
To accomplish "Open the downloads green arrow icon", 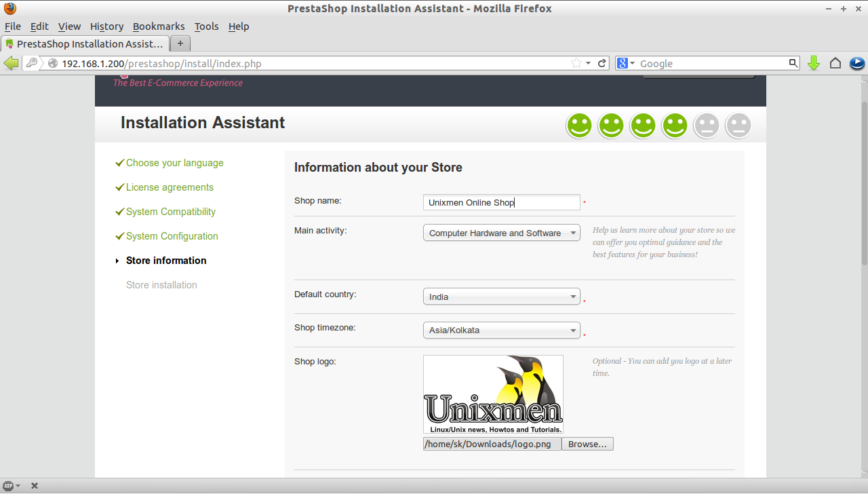I will tap(814, 63).
